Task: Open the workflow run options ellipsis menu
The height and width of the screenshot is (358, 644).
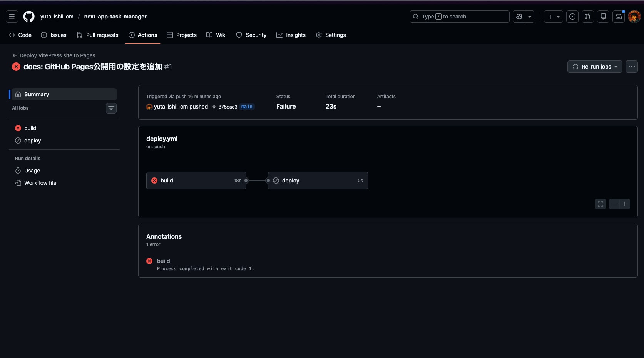Action: (x=632, y=67)
